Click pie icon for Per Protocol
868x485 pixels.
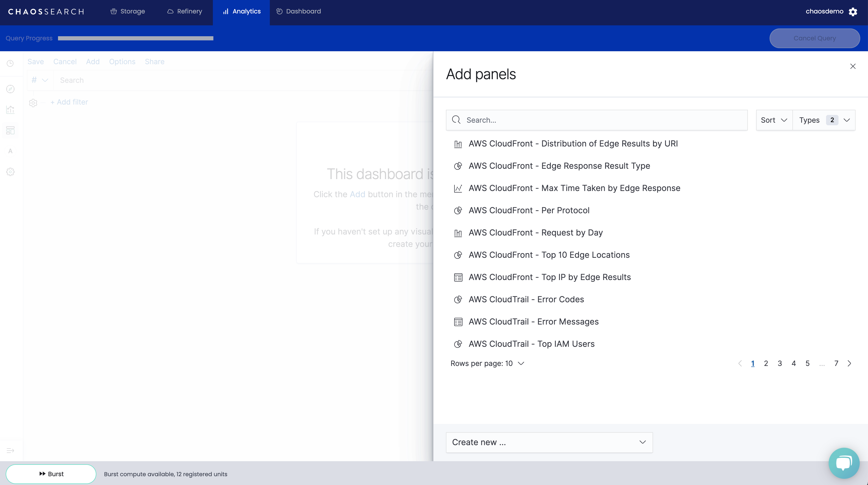pos(458,210)
